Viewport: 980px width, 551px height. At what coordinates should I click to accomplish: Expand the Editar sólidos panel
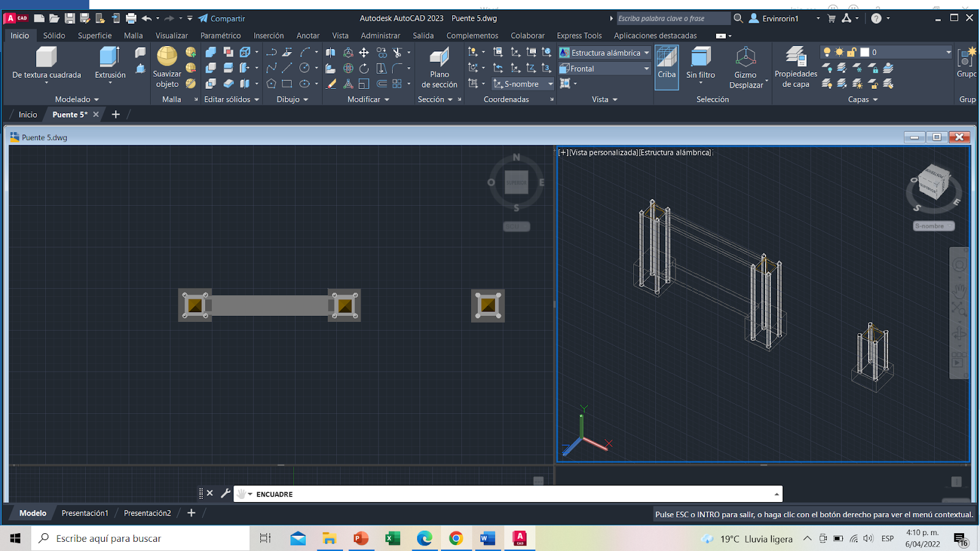(x=232, y=99)
